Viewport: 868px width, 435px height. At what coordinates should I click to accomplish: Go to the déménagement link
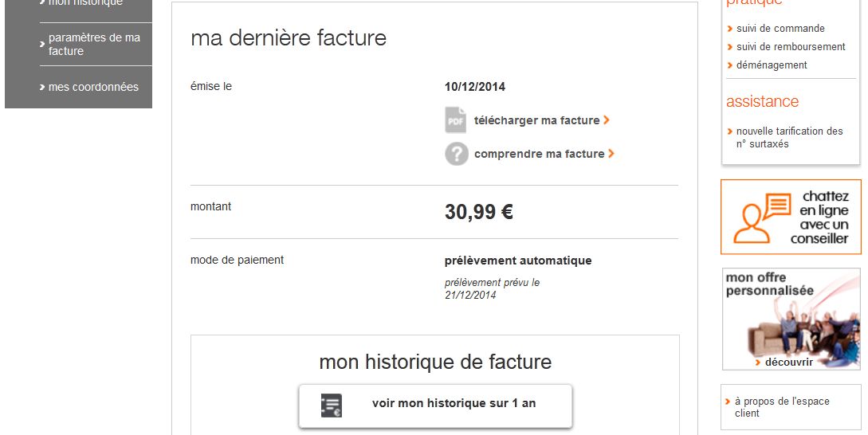click(x=772, y=65)
